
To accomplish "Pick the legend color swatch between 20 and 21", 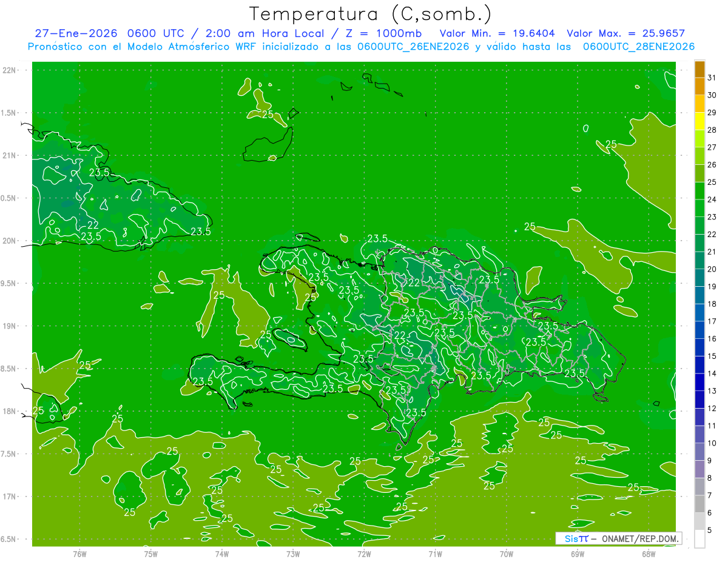I will (x=699, y=261).
